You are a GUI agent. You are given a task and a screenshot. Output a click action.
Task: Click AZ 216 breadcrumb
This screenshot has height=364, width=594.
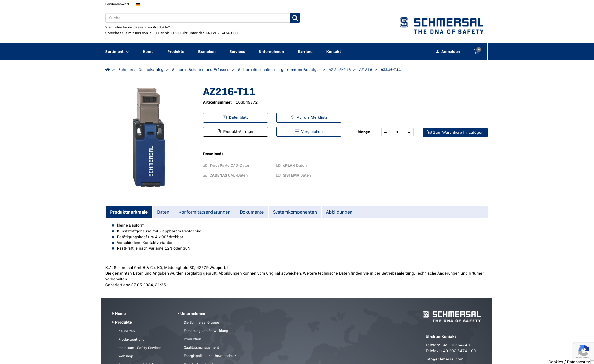point(366,70)
